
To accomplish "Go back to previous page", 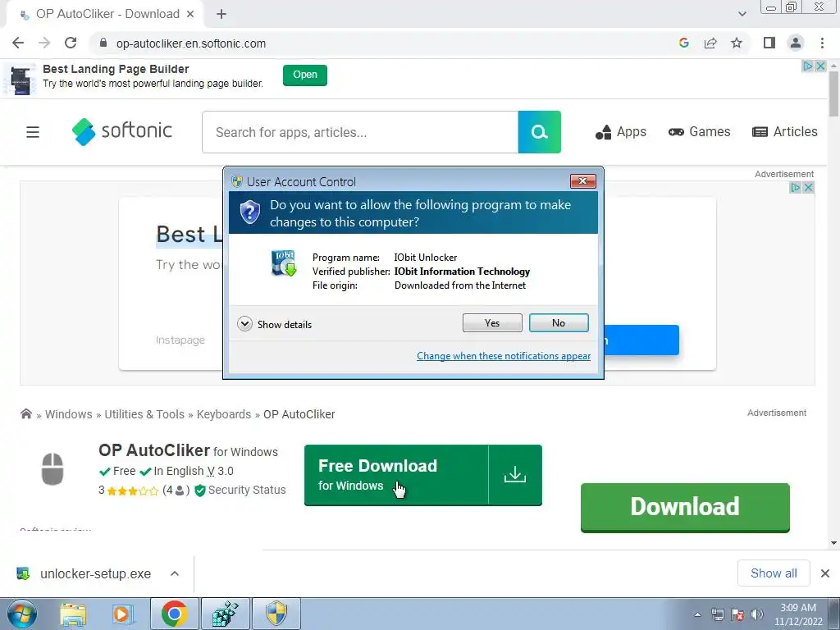I will [18, 43].
